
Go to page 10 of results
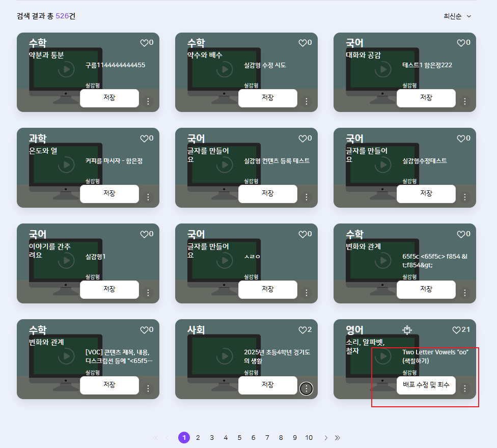point(309,438)
